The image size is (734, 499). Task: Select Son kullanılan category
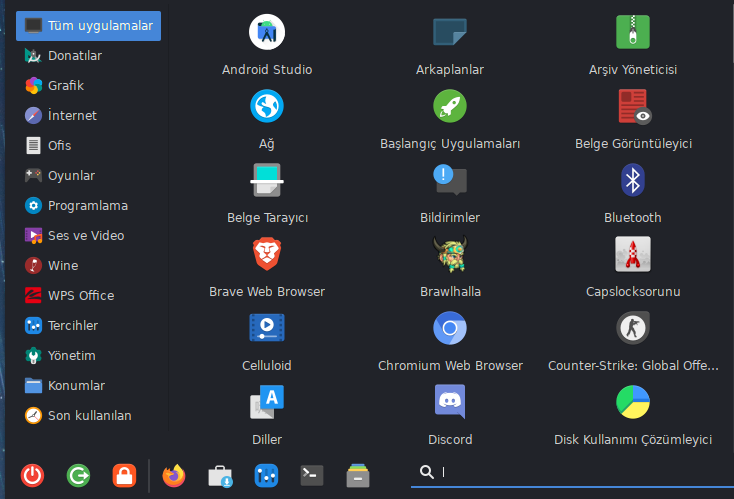88,415
